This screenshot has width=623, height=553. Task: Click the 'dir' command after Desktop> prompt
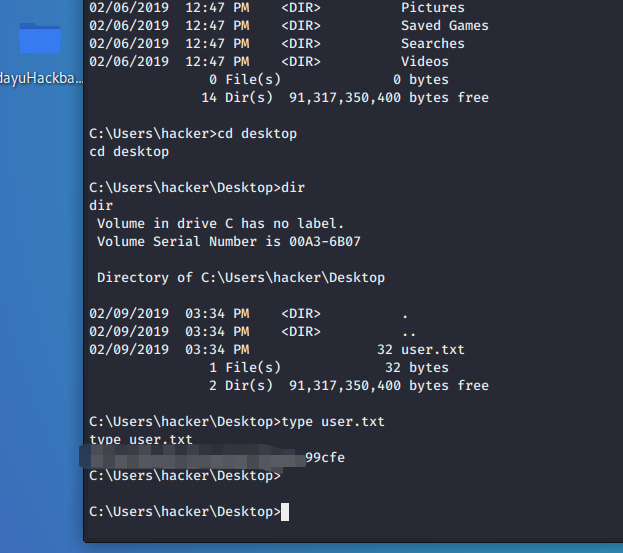coord(293,188)
